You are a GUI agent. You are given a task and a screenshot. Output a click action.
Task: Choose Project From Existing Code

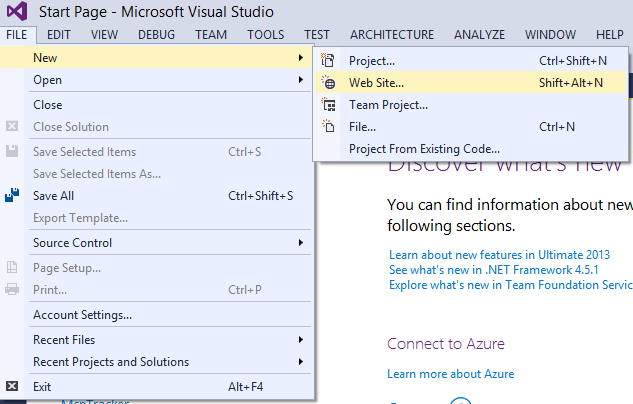(x=424, y=148)
